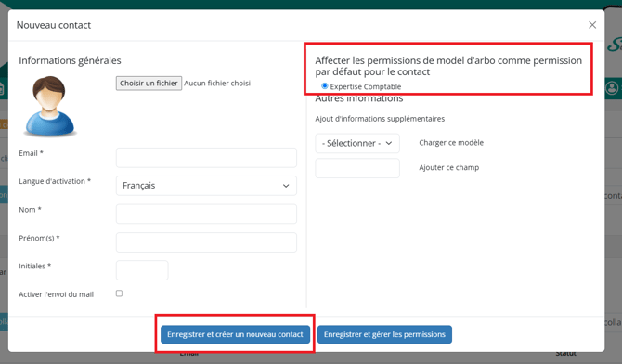
Task: Focus the Initiales input field
Action: tap(142, 270)
